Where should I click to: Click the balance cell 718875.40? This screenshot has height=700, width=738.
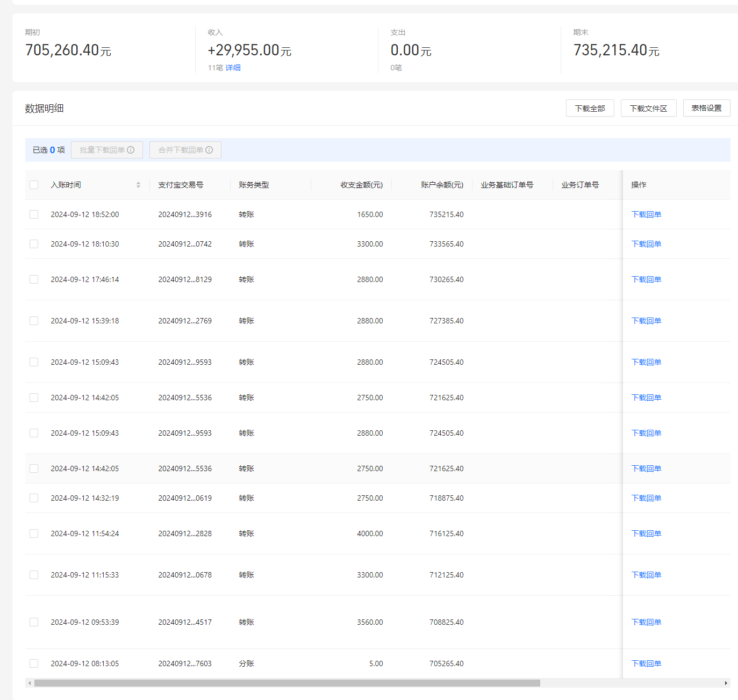tap(446, 498)
